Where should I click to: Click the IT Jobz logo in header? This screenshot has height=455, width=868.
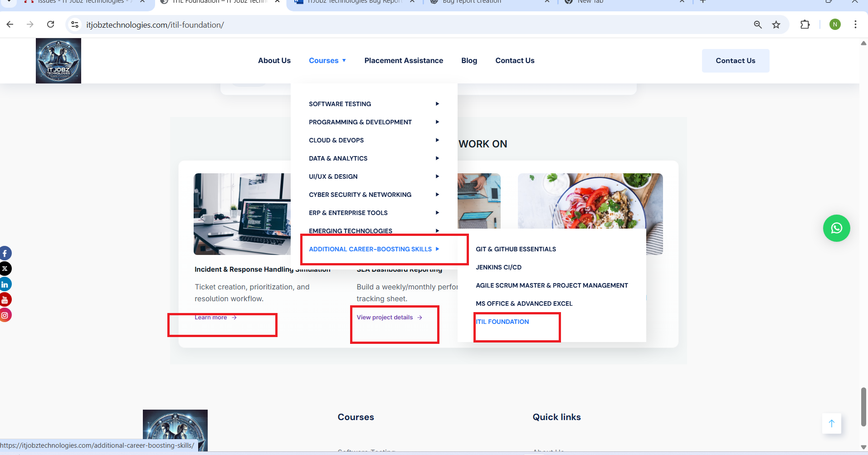point(59,61)
